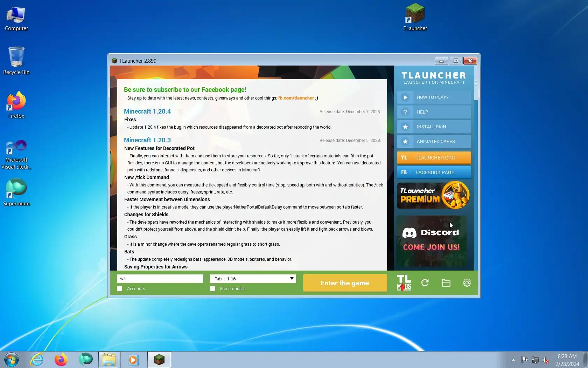Open the Fabric 1.16 version dropdown
Screen dimensions: 588x368
253,279
